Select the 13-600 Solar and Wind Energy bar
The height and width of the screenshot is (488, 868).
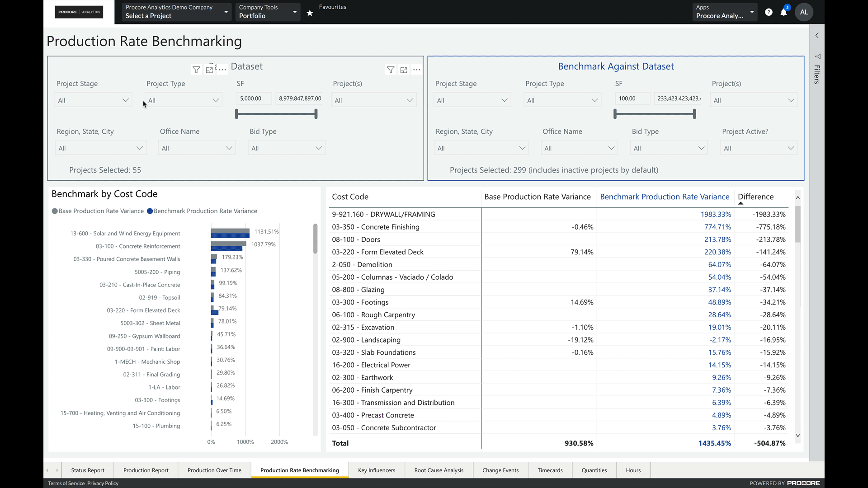[x=230, y=233]
